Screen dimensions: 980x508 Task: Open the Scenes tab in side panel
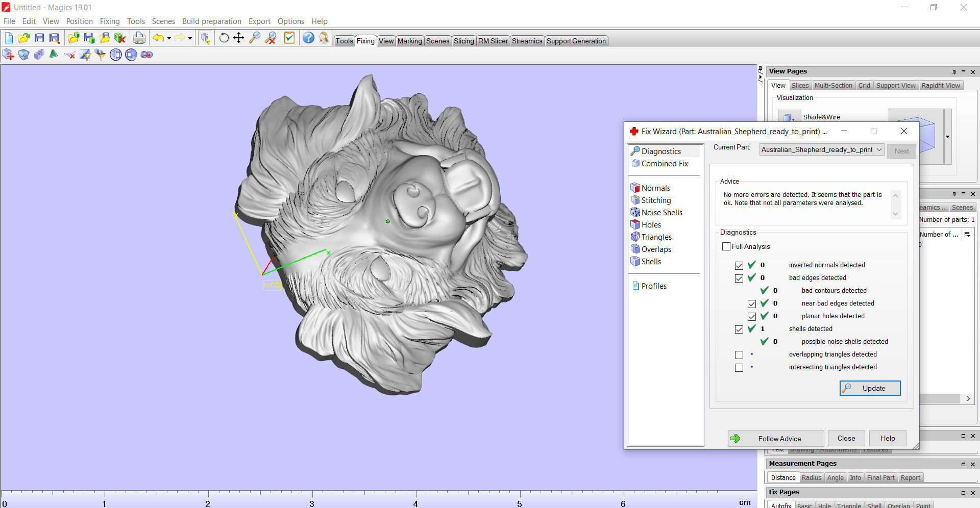point(962,207)
